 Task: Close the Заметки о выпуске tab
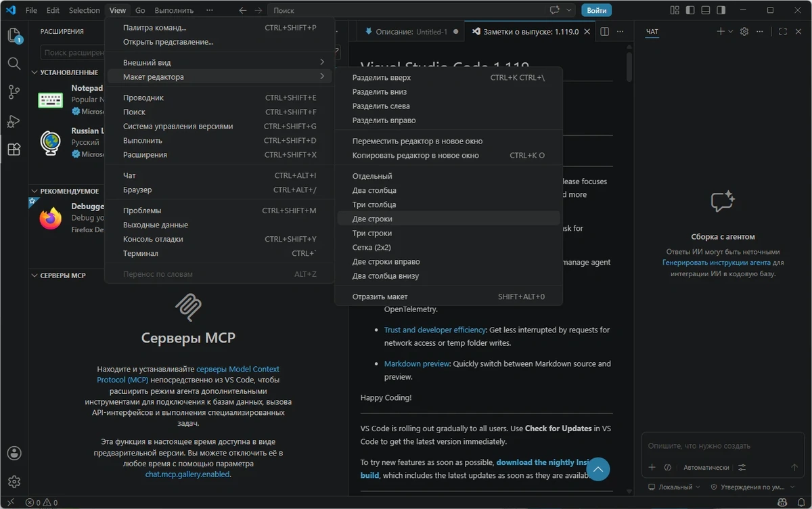(x=587, y=32)
